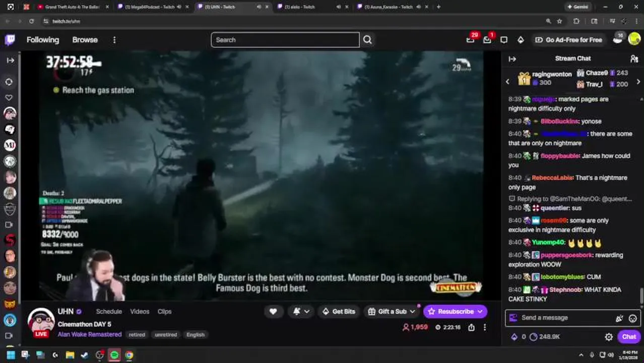Click the purple Chat send button
644x363 pixels.
tap(629, 337)
